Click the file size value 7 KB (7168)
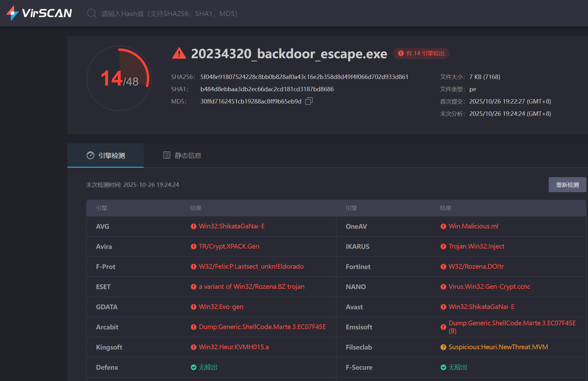 coord(484,77)
